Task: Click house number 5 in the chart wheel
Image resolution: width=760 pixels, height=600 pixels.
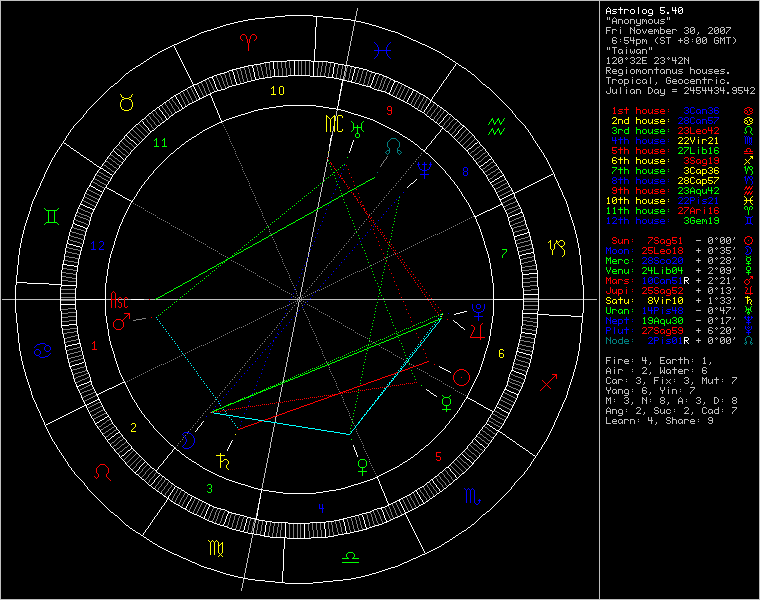Action: [438, 457]
